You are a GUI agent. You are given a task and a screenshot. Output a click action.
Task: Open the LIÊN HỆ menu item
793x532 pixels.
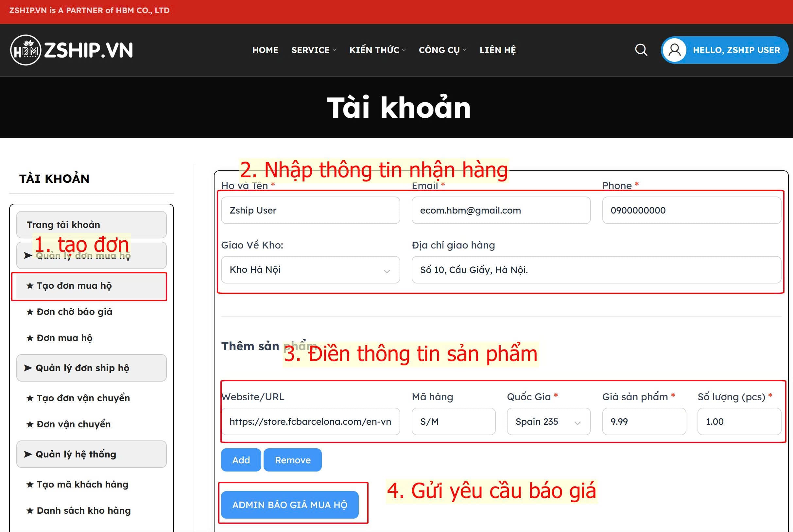[497, 50]
